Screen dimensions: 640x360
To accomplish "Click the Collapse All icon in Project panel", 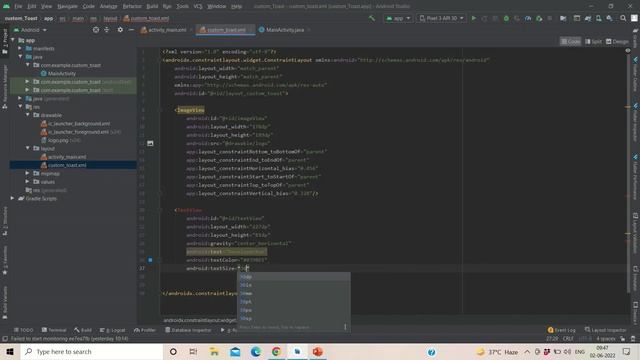I will click(x=107, y=30).
